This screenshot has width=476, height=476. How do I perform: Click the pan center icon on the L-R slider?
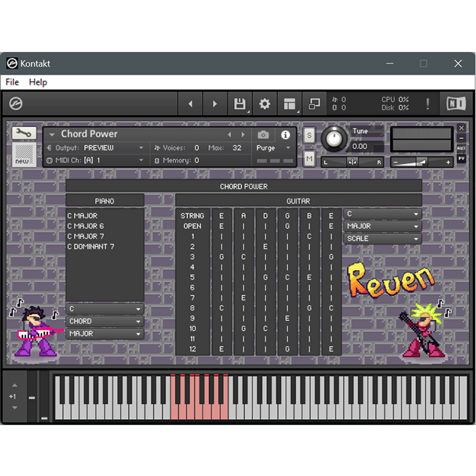click(x=353, y=162)
